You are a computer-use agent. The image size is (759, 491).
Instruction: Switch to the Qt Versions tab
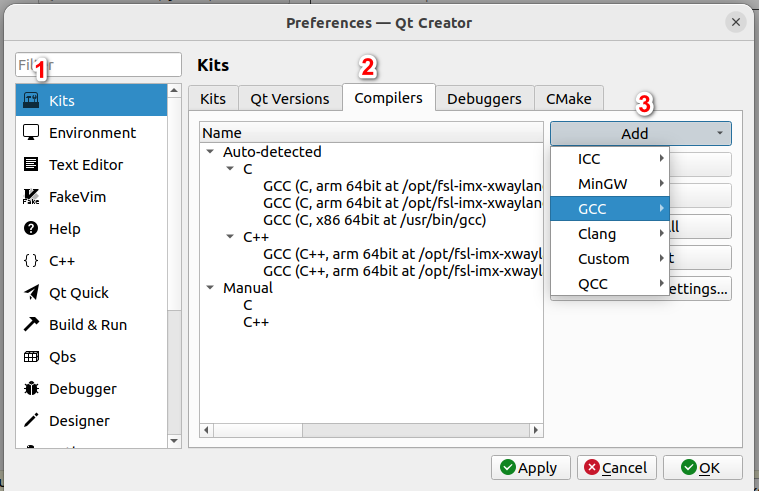289,99
